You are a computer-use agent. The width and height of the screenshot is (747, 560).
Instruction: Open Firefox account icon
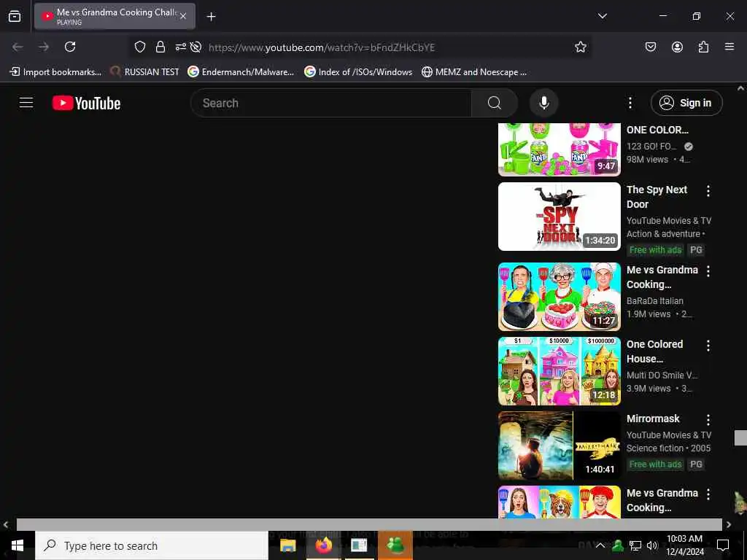pos(677,47)
